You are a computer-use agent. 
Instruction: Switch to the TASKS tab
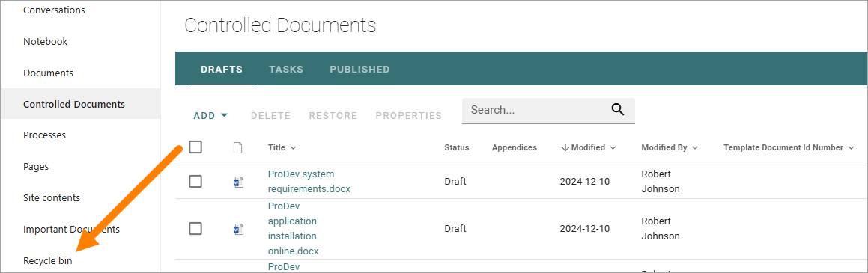click(x=286, y=69)
